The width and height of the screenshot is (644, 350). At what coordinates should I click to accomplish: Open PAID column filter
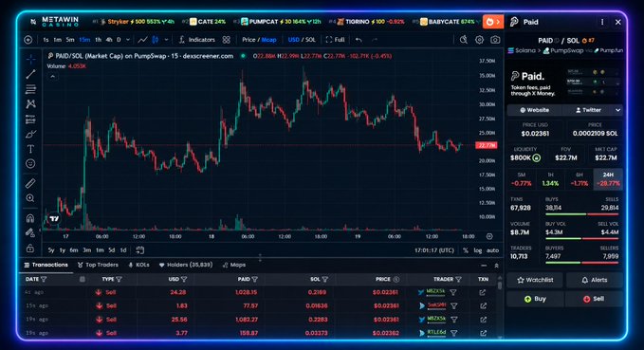pos(254,280)
